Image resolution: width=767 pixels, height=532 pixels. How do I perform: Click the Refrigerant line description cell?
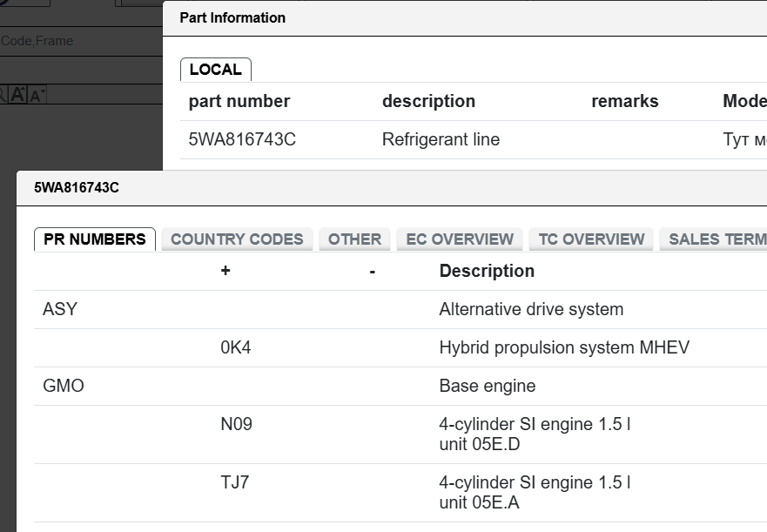pos(441,139)
